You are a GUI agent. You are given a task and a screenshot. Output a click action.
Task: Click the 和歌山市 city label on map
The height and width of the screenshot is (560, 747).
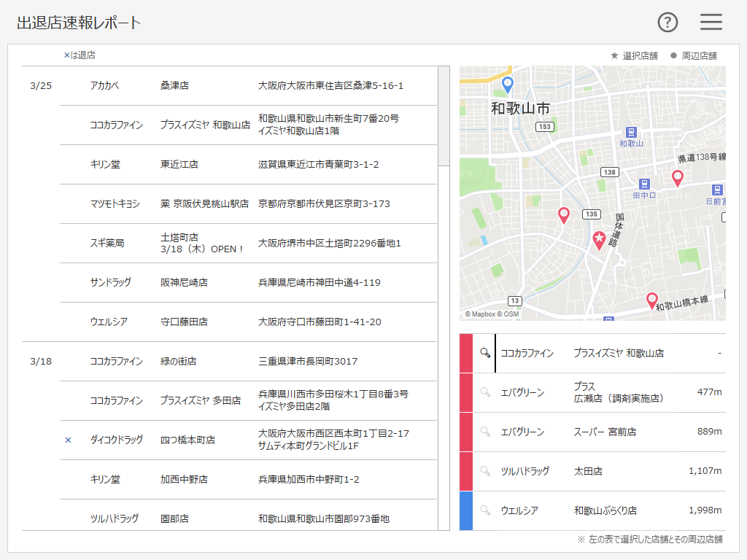coord(520,109)
